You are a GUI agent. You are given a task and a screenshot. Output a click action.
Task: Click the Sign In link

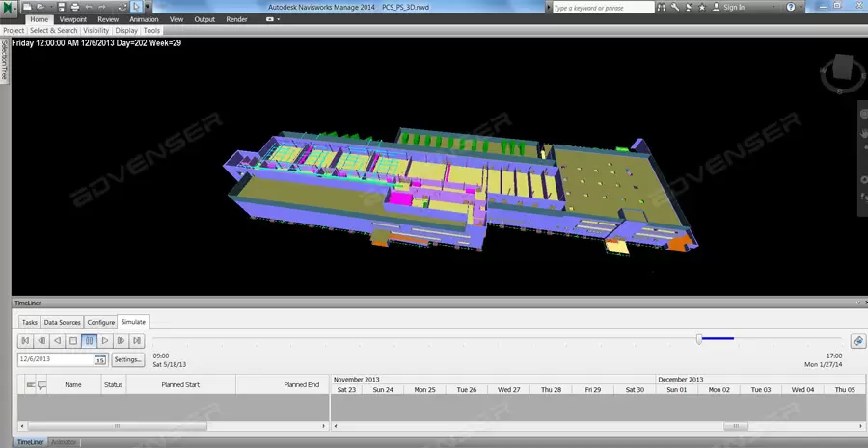click(x=734, y=7)
